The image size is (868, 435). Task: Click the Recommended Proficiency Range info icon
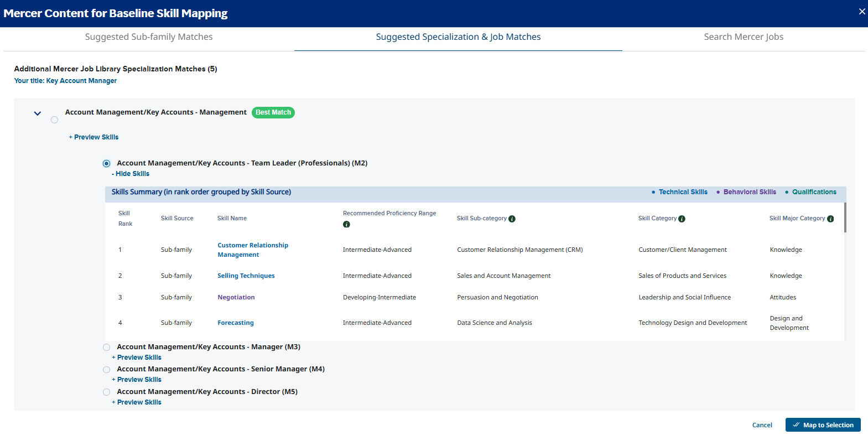[346, 224]
